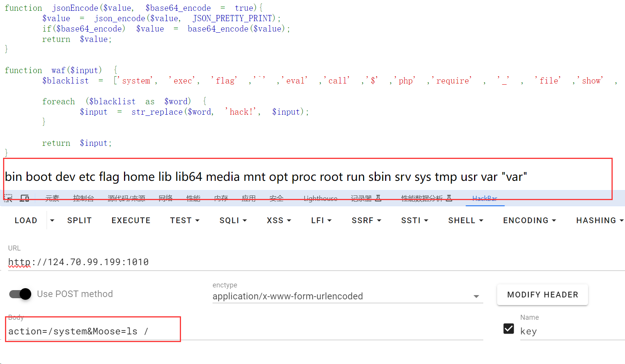This screenshot has width=625, height=364.
Task: Toggle the device toolbar icon
Action: pos(25,198)
